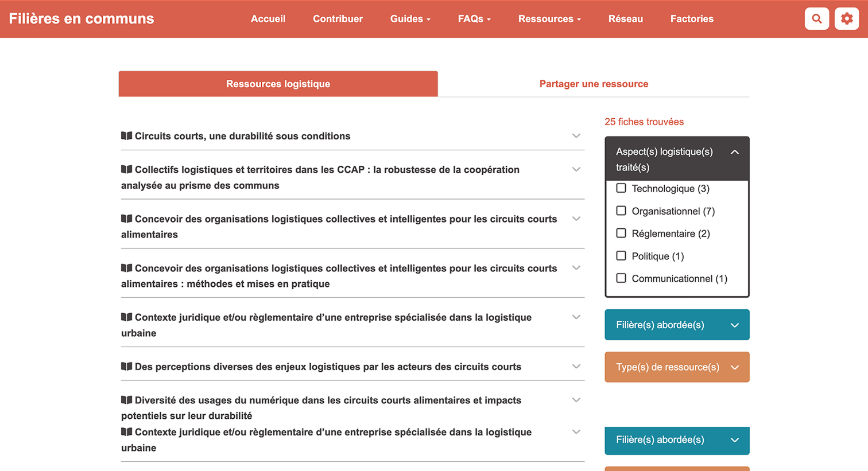Click book icon beside Collectifs logistiques resource
868x471 pixels.
(126, 169)
